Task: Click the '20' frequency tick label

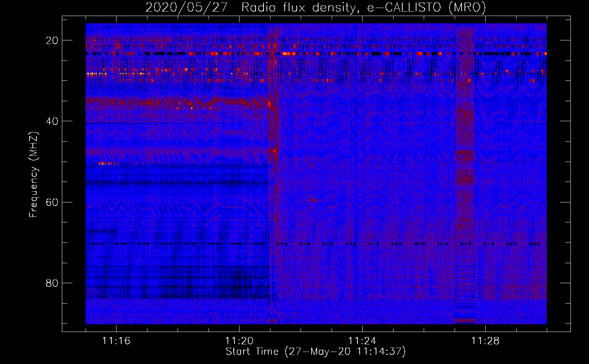Action: pyautogui.click(x=52, y=40)
